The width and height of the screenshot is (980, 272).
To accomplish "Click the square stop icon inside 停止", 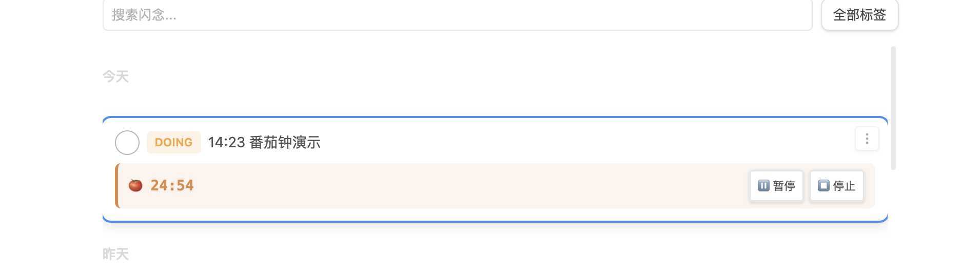I will pyautogui.click(x=824, y=186).
